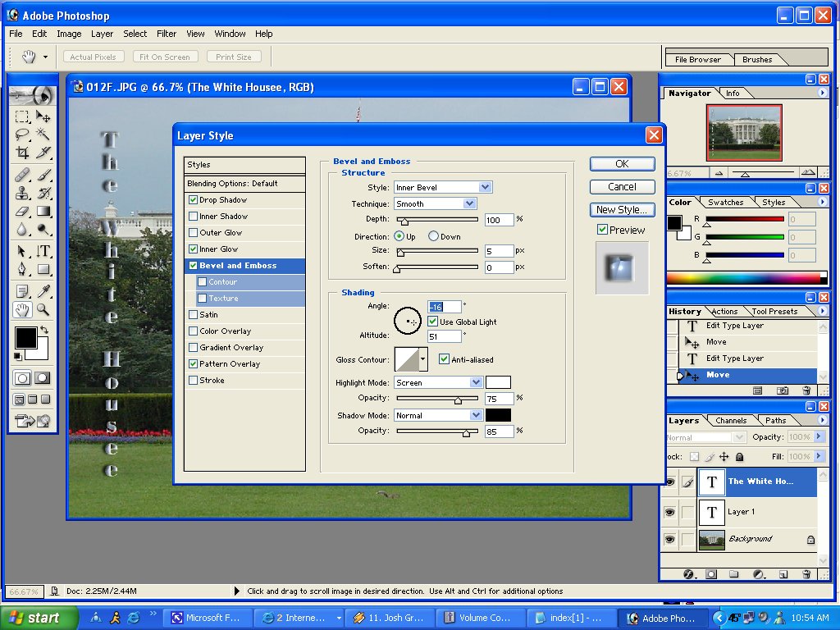
Task: Switch to the Channels tab
Action: [x=731, y=421]
